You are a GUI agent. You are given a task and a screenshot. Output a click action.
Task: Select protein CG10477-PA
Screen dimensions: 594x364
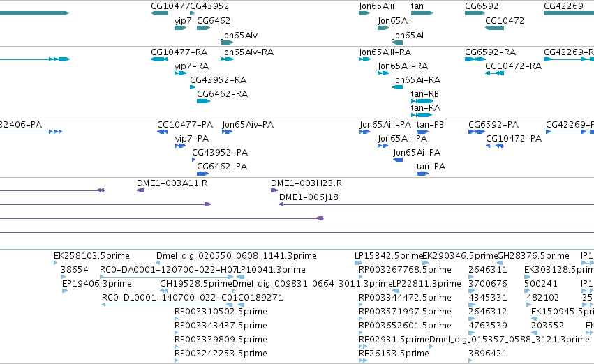(185, 125)
